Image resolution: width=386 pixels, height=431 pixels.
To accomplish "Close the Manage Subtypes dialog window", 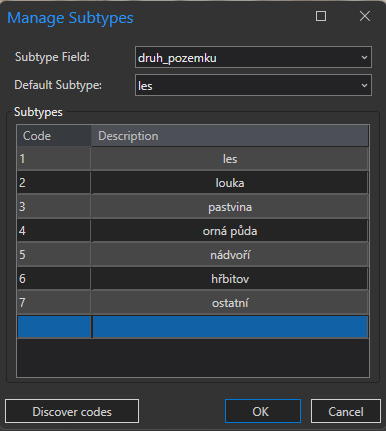I will click(x=365, y=16).
